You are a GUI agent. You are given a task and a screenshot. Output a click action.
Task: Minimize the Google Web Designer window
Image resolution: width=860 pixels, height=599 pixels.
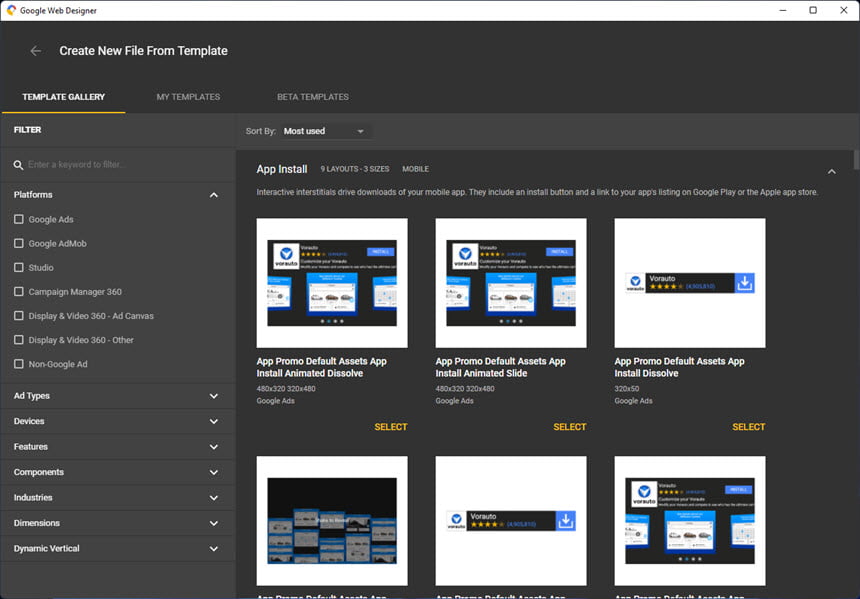click(x=783, y=10)
